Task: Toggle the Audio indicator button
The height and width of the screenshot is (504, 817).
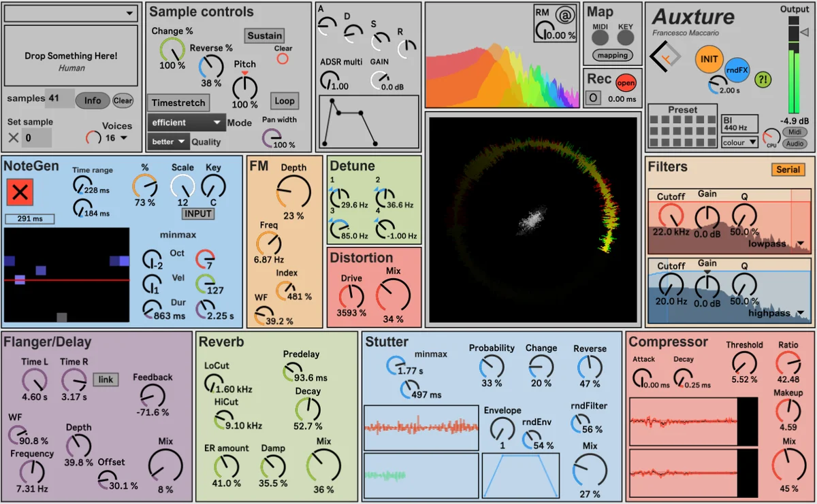Action: (x=794, y=144)
